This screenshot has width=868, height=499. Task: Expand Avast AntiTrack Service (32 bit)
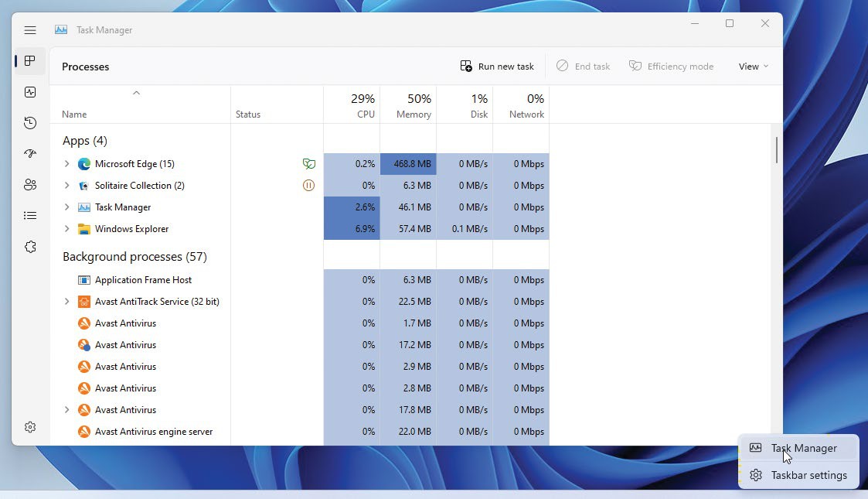tap(66, 302)
